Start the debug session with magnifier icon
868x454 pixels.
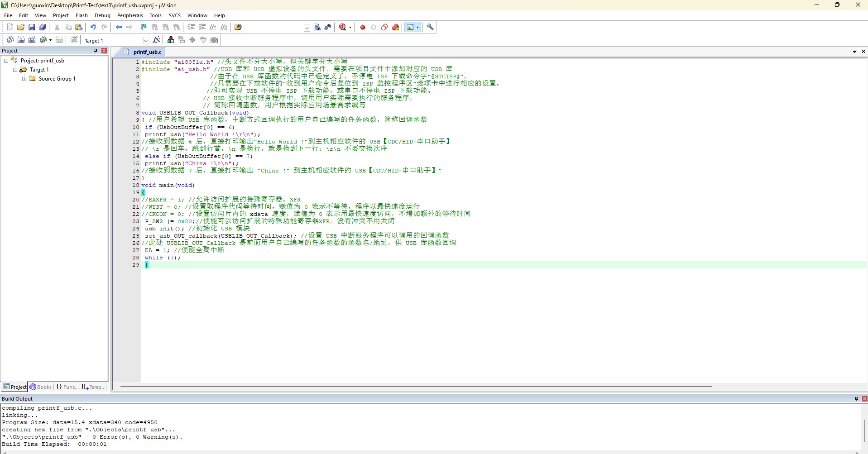tap(343, 27)
